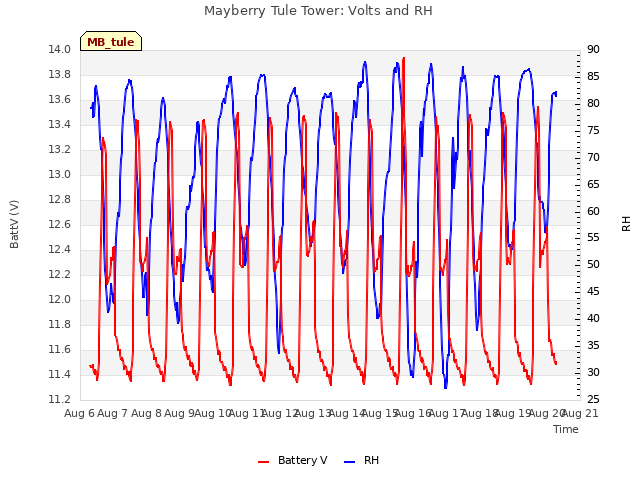The height and width of the screenshot is (480, 640).
Task: Click the 60 right axis value
Action: click(x=593, y=211)
